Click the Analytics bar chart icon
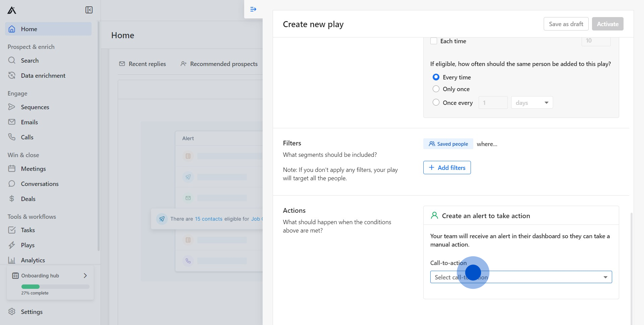 click(x=12, y=260)
